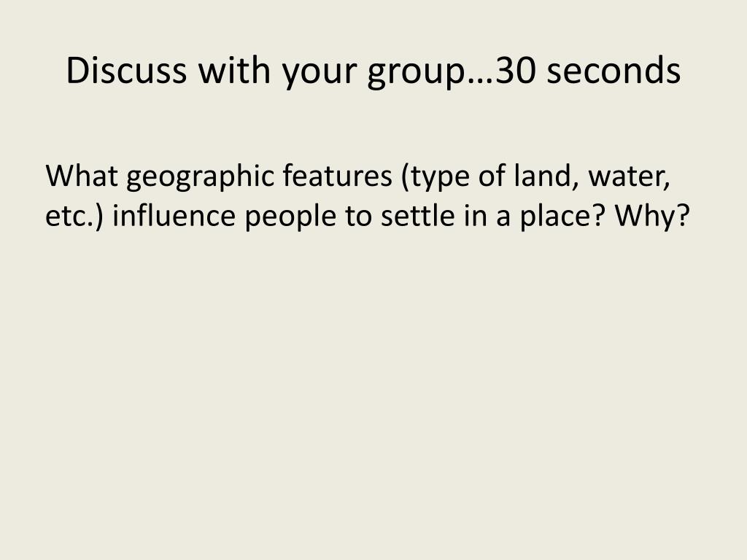This screenshot has width=747, height=560.
Task: Click the word 'with' in the title
Action: pyautogui.click(x=234, y=70)
